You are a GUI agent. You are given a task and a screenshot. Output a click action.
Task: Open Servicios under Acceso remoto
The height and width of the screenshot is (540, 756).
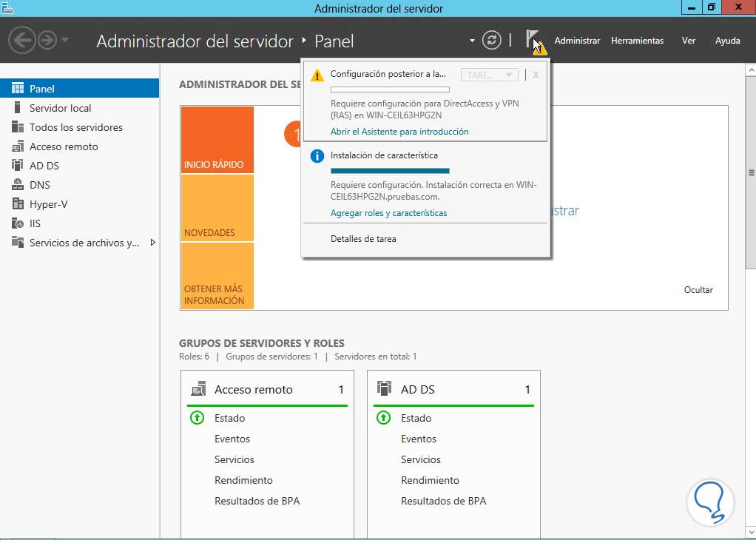(234, 459)
